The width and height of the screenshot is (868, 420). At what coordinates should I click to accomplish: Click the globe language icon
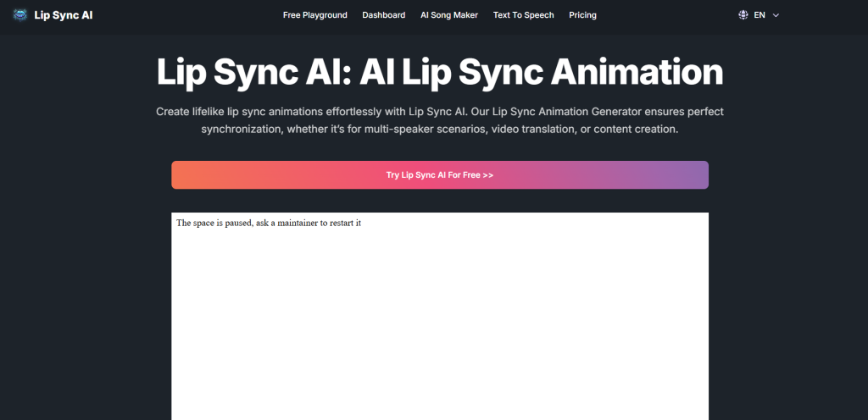[x=743, y=15]
